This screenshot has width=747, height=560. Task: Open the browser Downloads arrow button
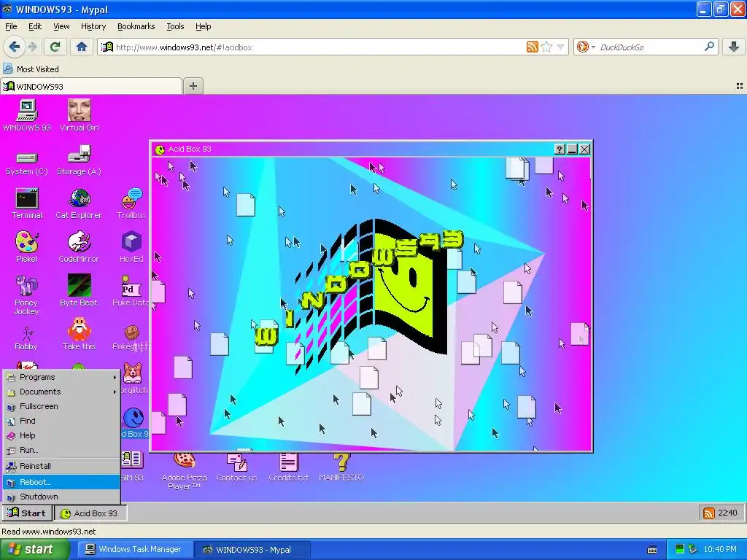coord(734,47)
